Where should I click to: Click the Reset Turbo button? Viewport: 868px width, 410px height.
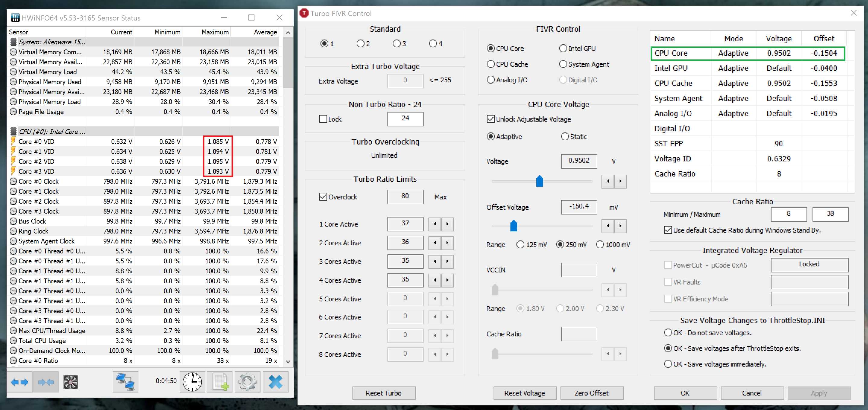(383, 393)
